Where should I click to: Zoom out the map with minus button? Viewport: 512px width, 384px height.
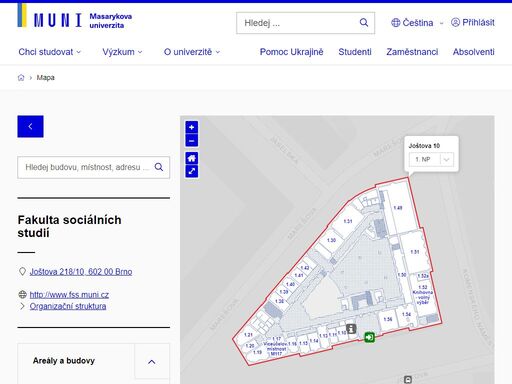192,141
